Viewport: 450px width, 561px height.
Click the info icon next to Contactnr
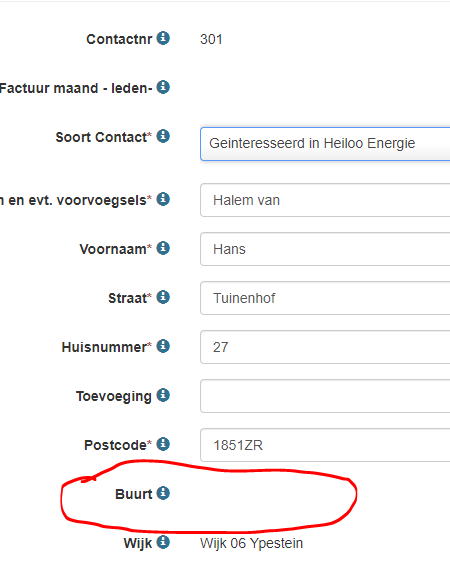click(163, 38)
